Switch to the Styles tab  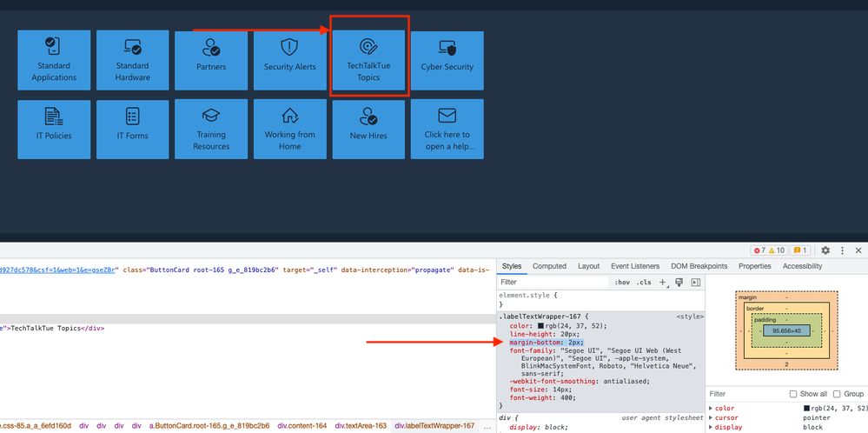(x=512, y=266)
